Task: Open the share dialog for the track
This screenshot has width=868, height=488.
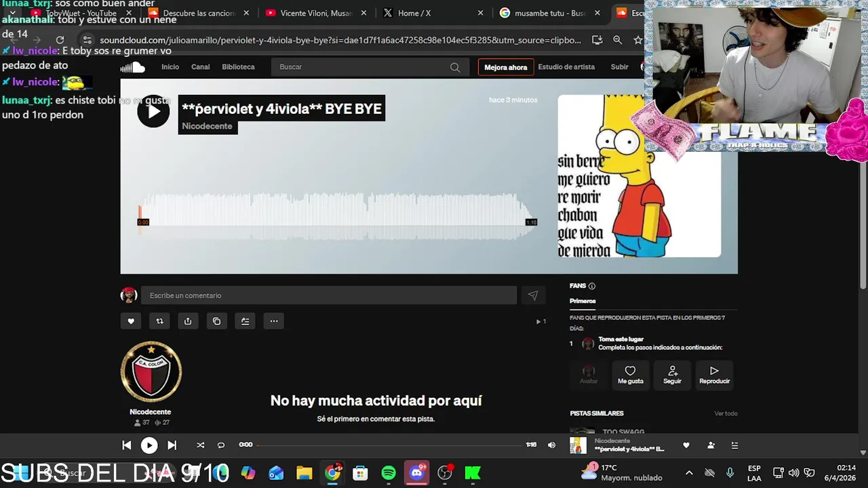Action: click(188, 321)
